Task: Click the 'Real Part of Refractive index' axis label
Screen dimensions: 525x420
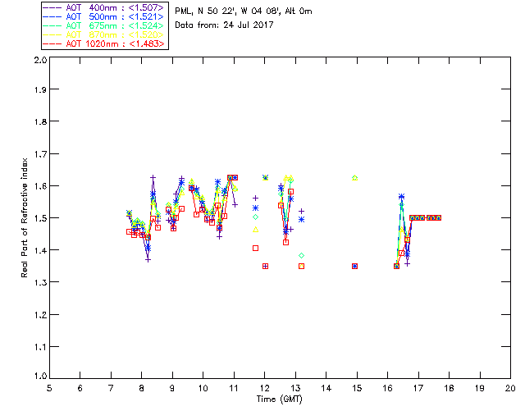Action: 24,217
